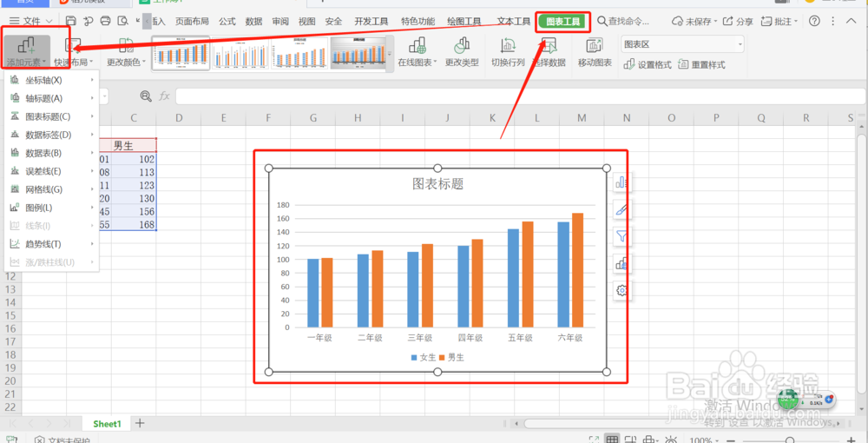Click header cell 男生
868x443 pixels.
(x=134, y=146)
